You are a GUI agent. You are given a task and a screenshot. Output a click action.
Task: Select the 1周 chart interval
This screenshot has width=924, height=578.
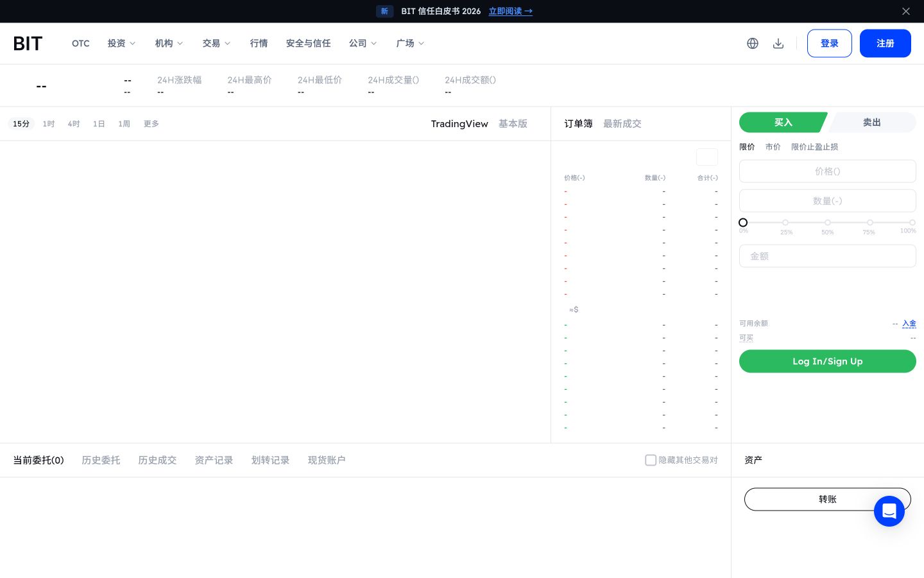[x=124, y=124]
